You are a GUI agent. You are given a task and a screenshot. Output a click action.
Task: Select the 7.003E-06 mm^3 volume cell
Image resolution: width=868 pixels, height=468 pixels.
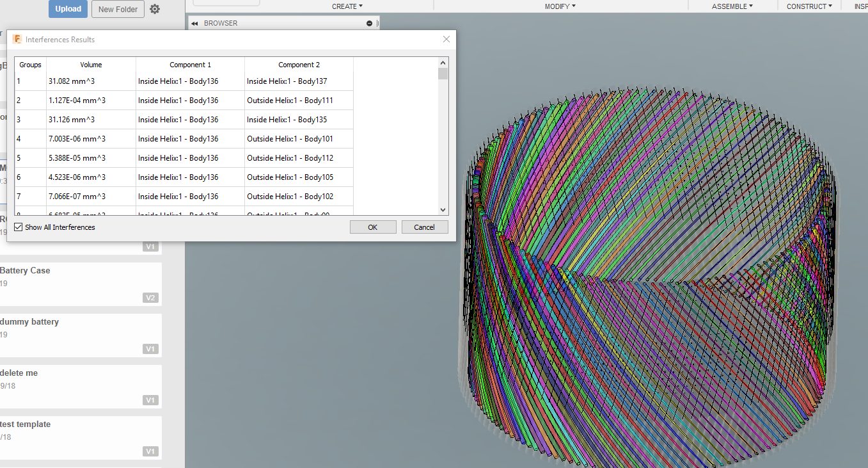(91, 139)
